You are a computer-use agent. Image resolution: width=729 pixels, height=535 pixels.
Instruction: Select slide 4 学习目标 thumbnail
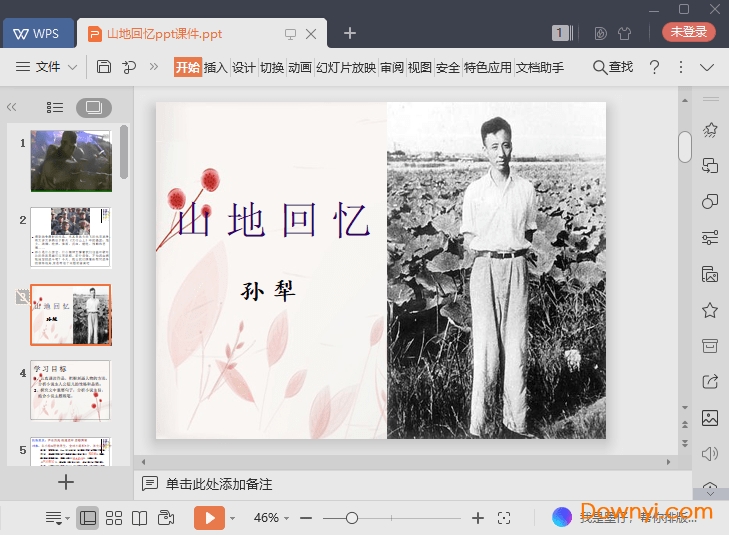(71, 390)
